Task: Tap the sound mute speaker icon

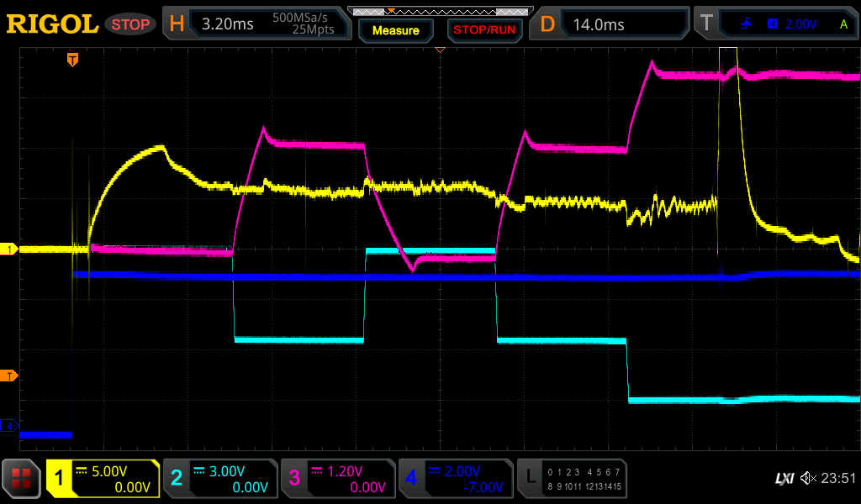Action: point(809,479)
